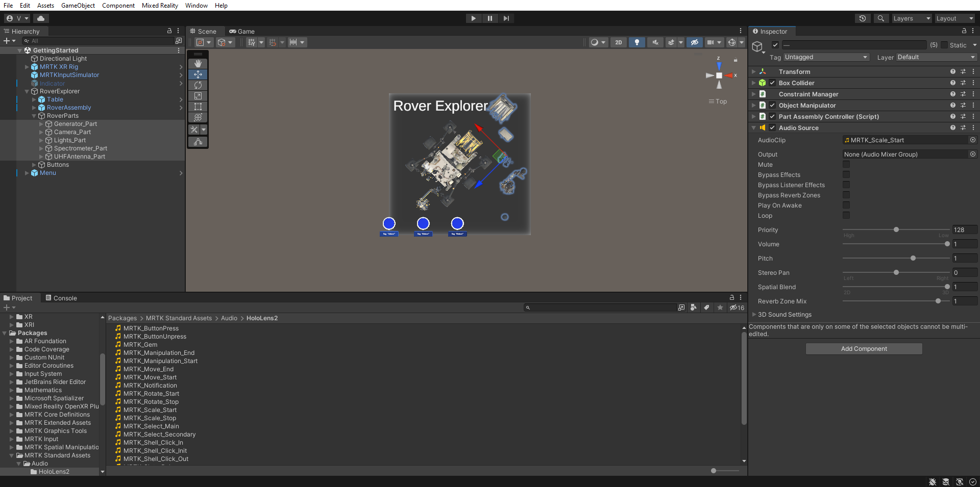Search by type icon in Project panel

(693, 307)
